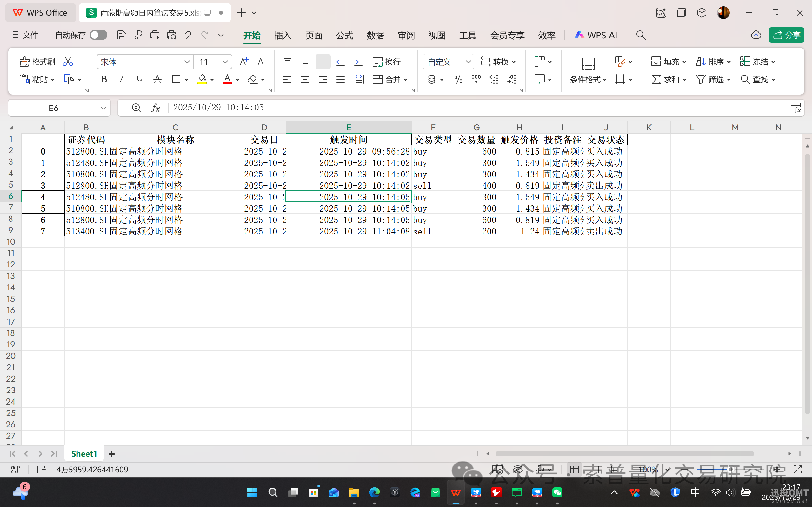Select the format painter tool 格式刷
Screen dimensions: 812x507
tap(37, 61)
